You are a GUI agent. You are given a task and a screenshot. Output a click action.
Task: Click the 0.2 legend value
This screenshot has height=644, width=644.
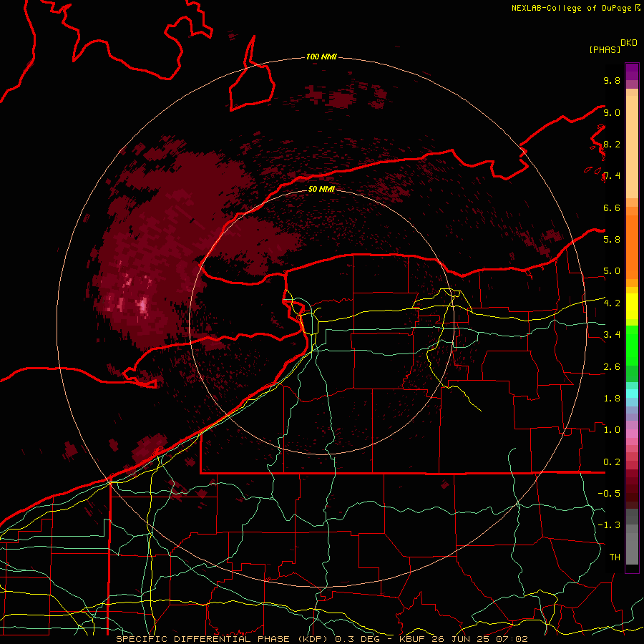pos(612,462)
